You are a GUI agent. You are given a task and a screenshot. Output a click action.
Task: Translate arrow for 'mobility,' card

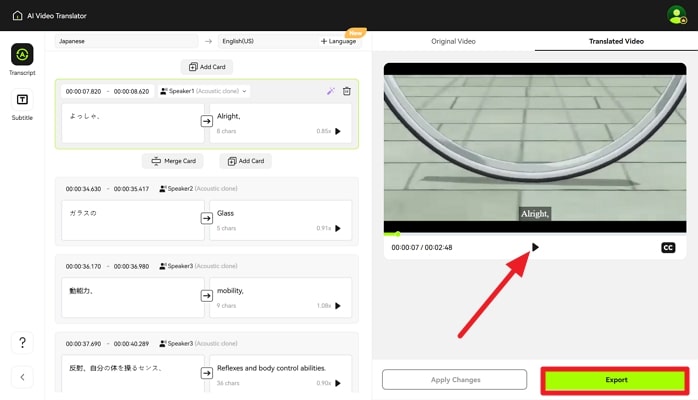[x=207, y=295]
